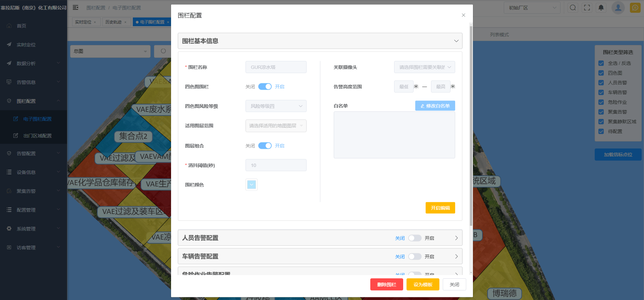Uncheck the 全选 / 反选 checkbox
This screenshot has width=644, height=300.
click(601, 63)
